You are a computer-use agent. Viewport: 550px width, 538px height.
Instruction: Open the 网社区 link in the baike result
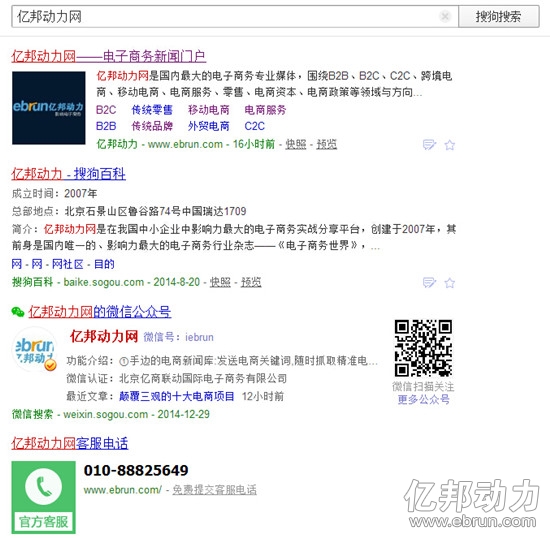point(68,264)
